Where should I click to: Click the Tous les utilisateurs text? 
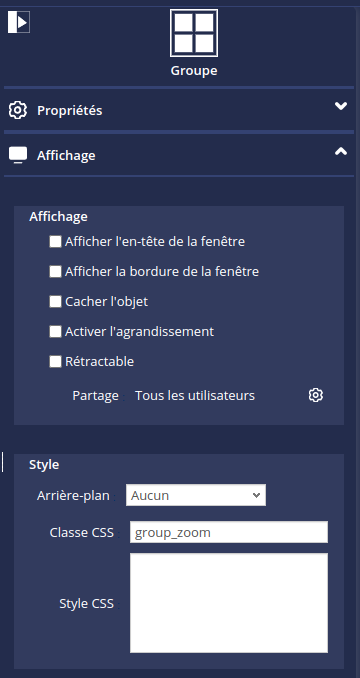click(x=195, y=395)
